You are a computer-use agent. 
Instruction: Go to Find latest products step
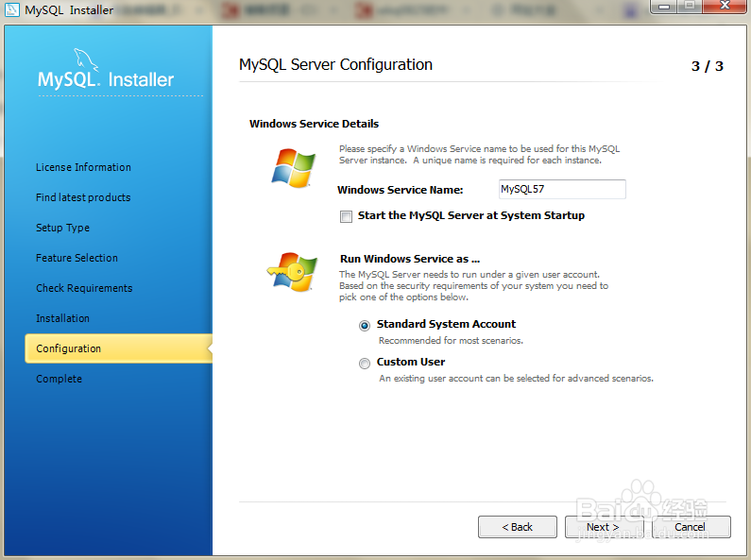pyautogui.click(x=83, y=197)
